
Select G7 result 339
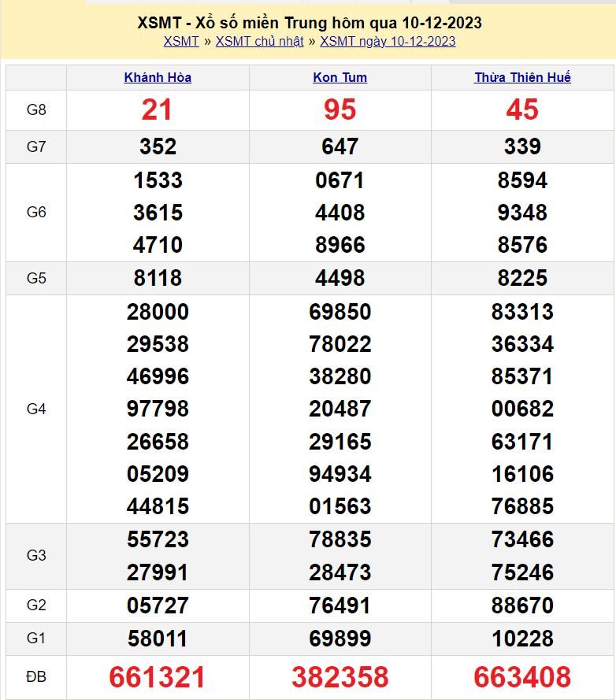point(522,146)
